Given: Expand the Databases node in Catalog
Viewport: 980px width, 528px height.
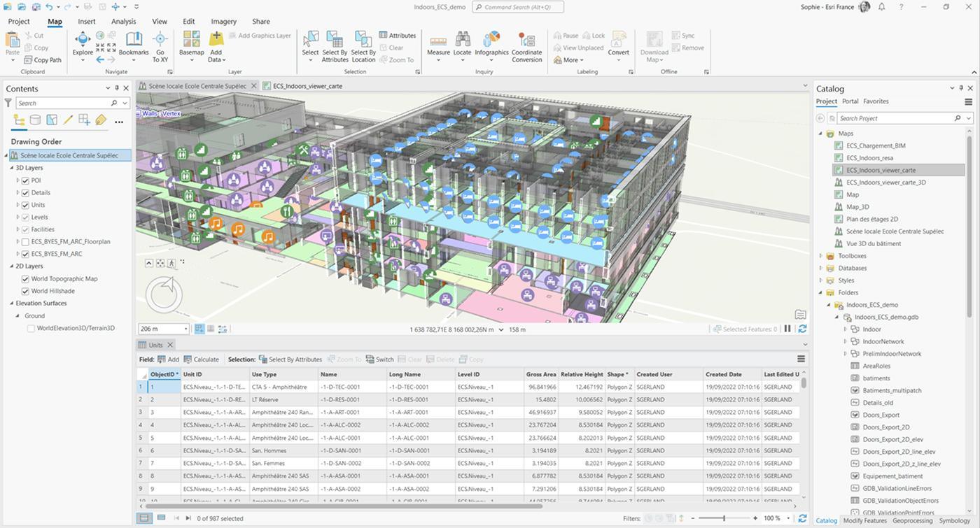Looking at the screenshot, I should 821,268.
